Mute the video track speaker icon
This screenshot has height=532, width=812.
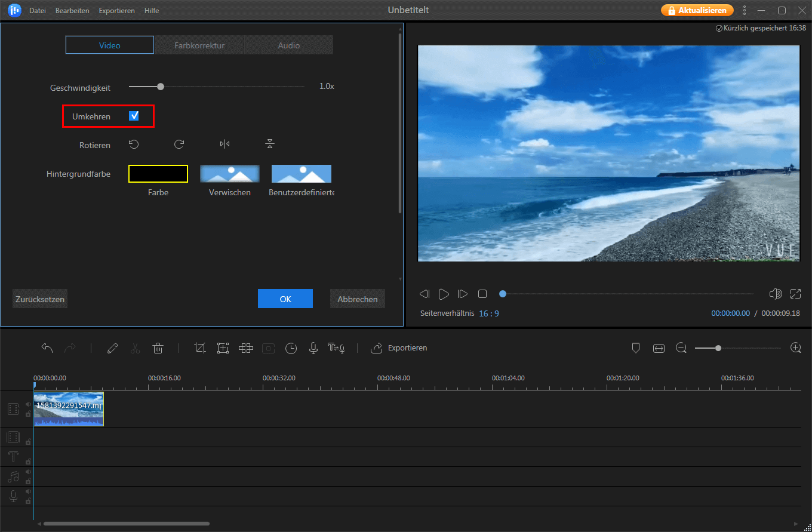28,404
